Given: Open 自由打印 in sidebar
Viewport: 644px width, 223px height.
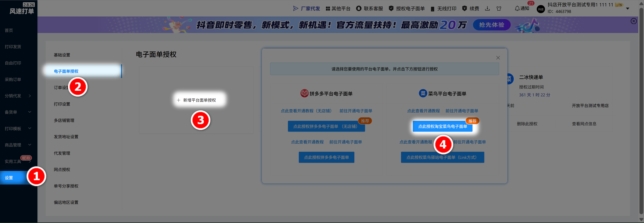Looking at the screenshot, I should tap(13, 63).
